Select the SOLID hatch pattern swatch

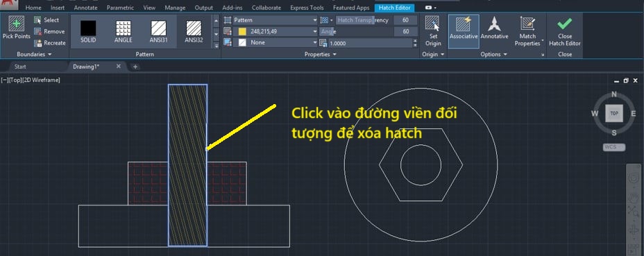(x=88, y=31)
